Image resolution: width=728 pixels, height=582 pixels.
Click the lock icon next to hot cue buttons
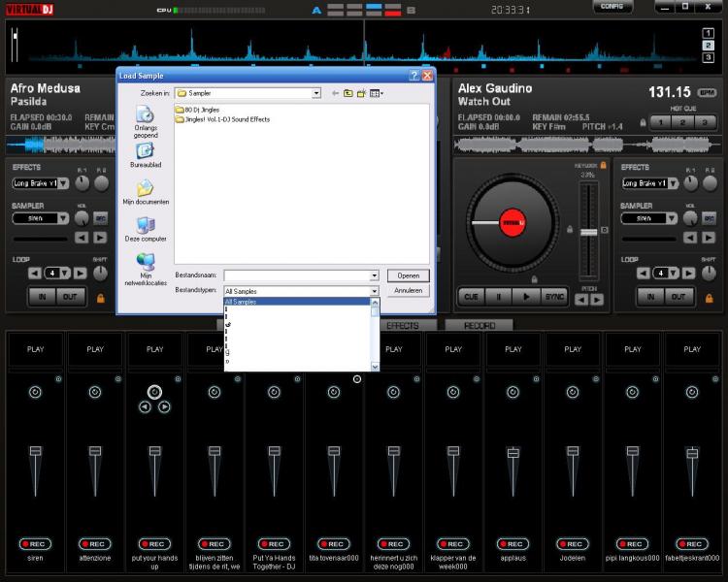point(643,122)
